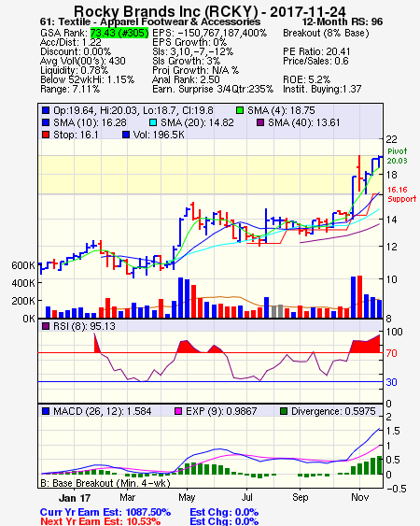Click the Liquidity: 0.78% entry

point(74,70)
